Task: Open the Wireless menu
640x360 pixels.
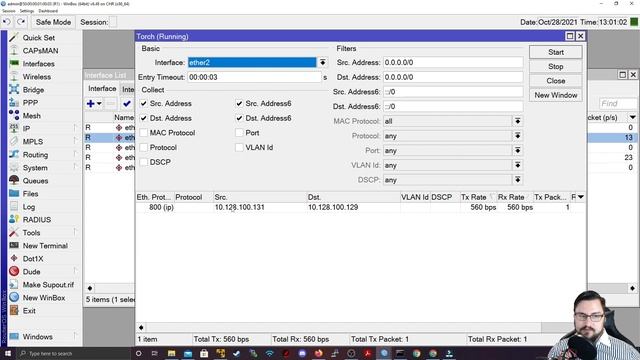Action: point(37,77)
